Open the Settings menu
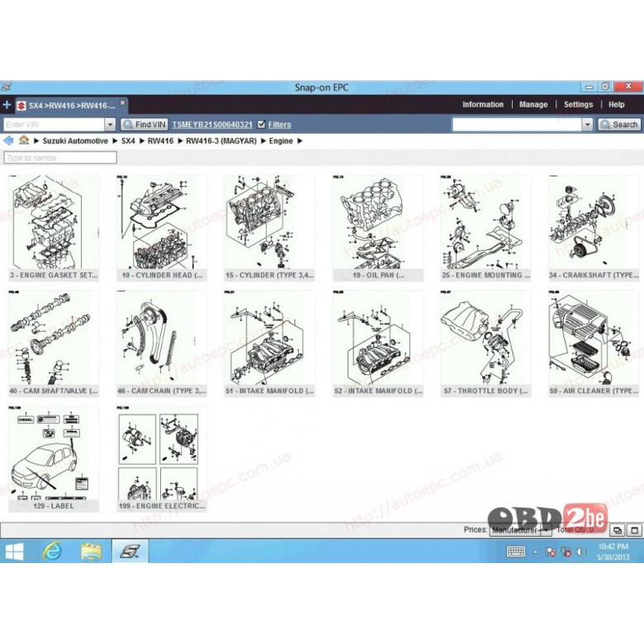This screenshot has width=644, height=644. click(x=578, y=104)
